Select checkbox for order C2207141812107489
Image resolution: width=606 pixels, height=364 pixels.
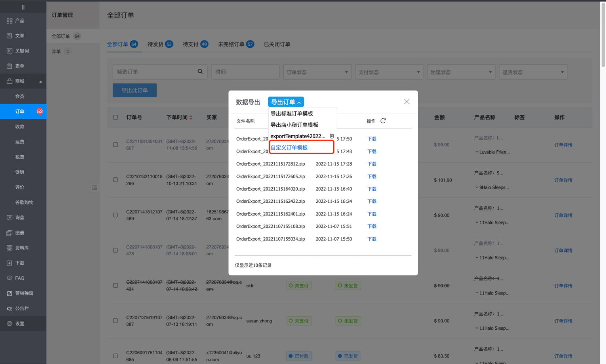(x=116, y=215)
